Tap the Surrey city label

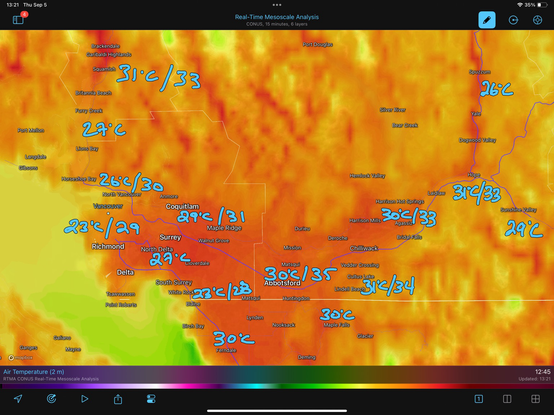point(170,237)
